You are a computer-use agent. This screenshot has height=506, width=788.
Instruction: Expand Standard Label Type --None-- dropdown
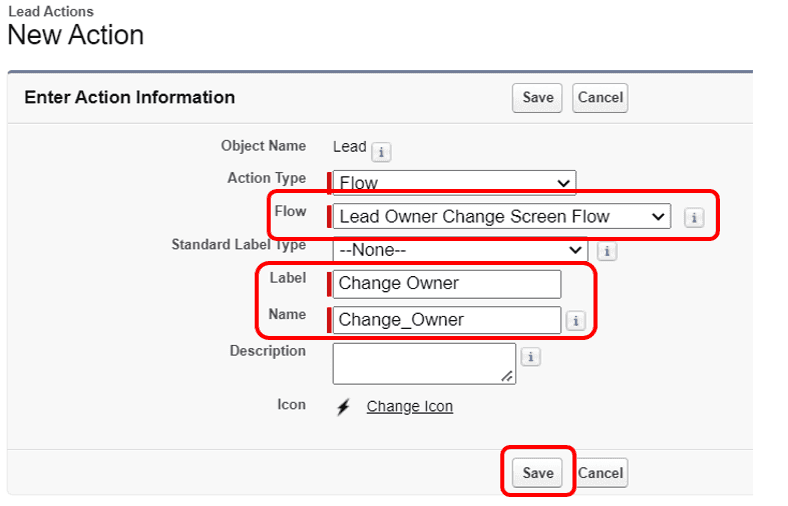460,250
